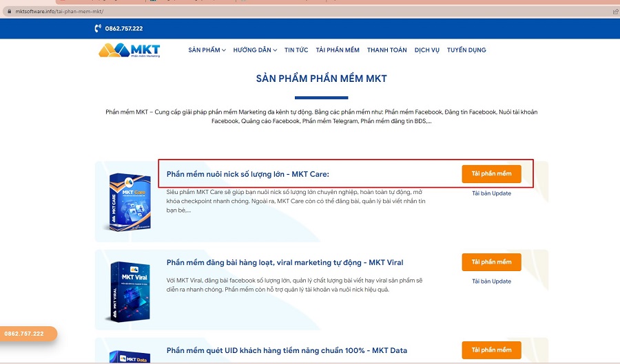Click Tải phần mềm for MKT Viral
Image resolution: width=620 pixels, height=364 pixels.
491,262
